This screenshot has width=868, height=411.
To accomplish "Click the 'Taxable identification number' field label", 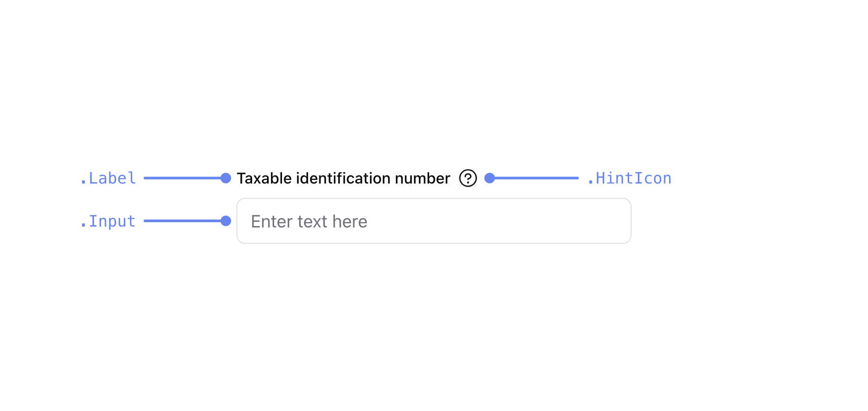I will coord(343,178).
